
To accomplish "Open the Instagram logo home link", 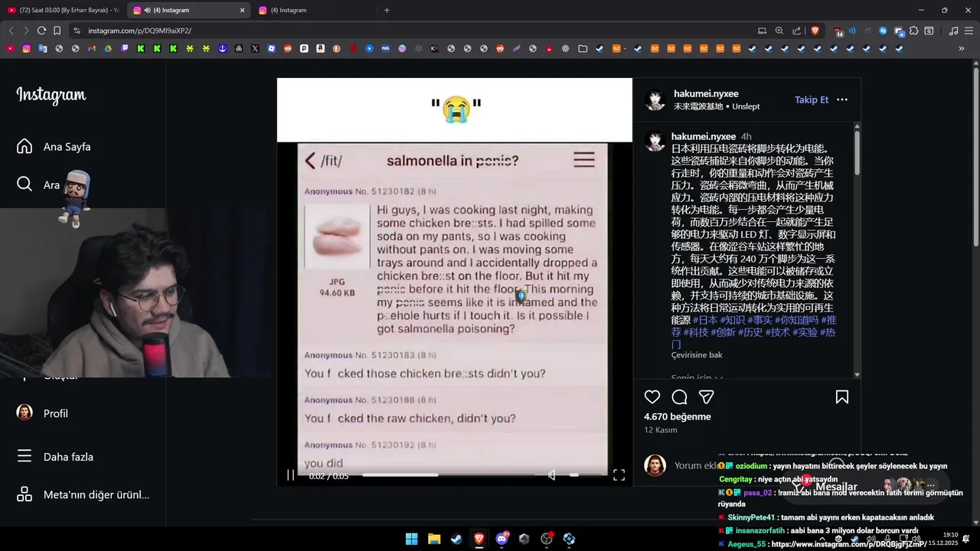I will 51,96.
